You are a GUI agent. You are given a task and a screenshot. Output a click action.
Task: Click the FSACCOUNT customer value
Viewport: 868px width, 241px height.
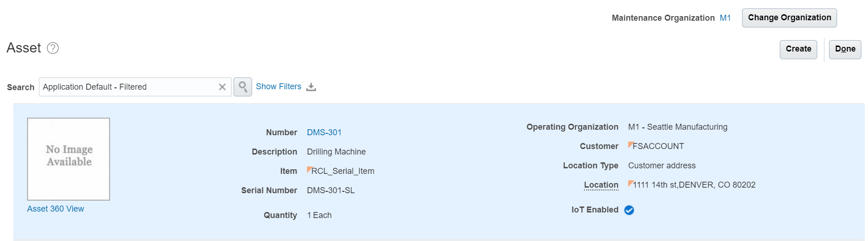658,146
